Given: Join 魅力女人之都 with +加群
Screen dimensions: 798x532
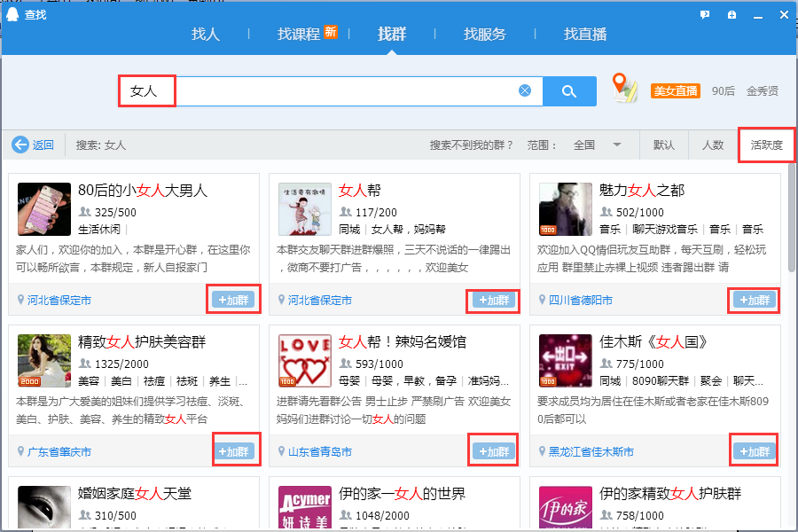Looking at the screenshot, I should [755, 300].
